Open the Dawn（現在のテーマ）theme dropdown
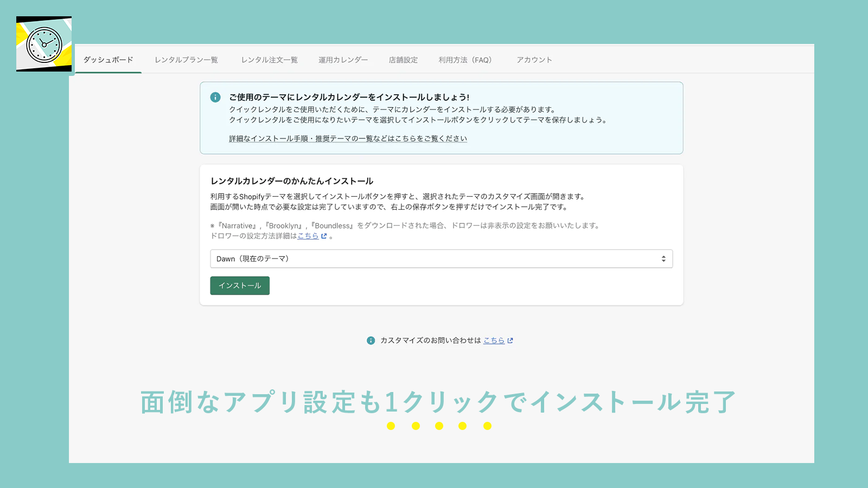Viewport: 868px width, 488px height. [441, 259]
